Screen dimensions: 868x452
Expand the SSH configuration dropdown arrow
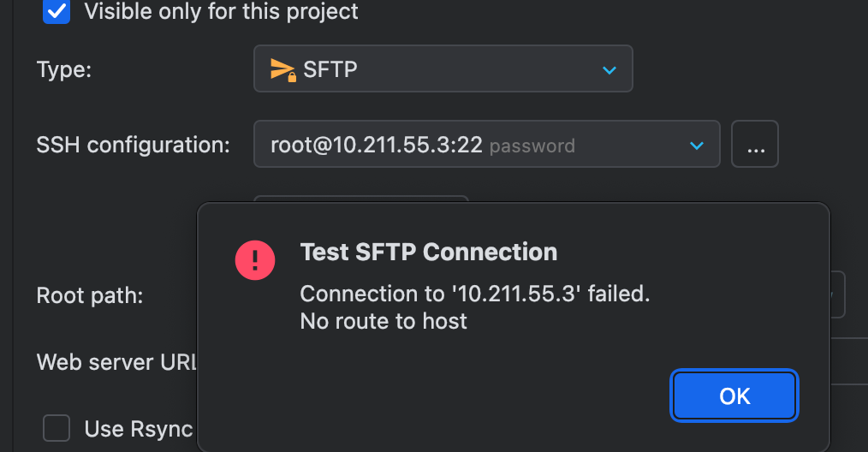(x=697, y=146)
